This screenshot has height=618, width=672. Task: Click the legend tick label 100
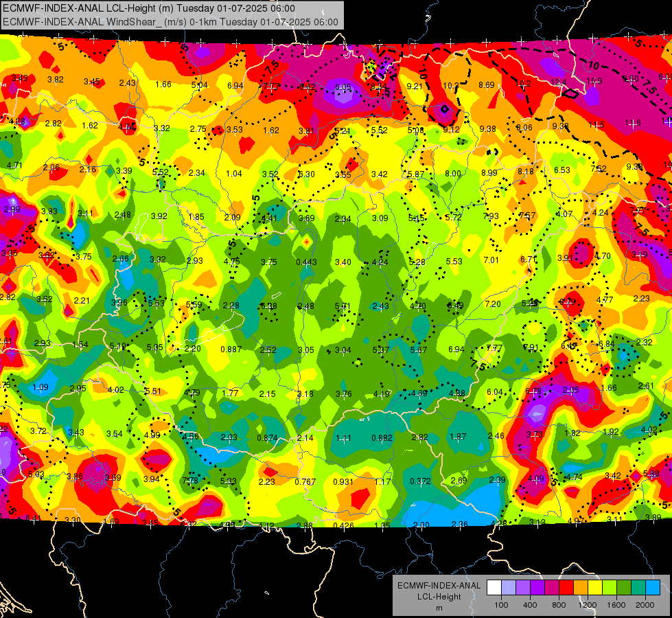501,605
